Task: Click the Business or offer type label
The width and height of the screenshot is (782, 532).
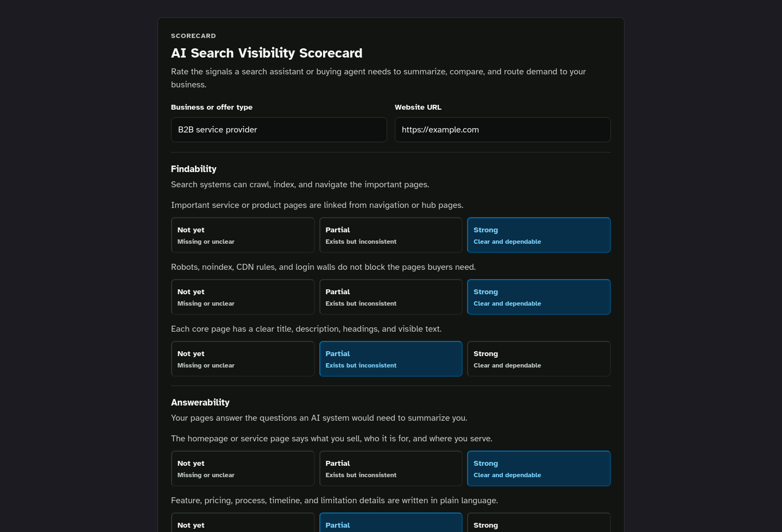Action: (x=212, y=107)
